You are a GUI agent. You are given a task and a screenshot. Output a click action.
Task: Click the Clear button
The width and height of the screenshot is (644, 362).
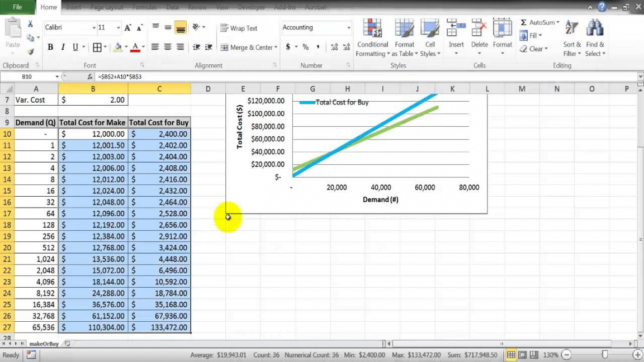point(533,49)
